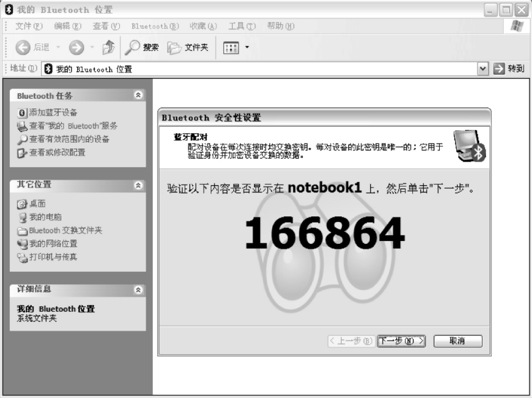
Task: Open the 我的网络位置 link
Action: pyautogui.click(x=53, y=244)
